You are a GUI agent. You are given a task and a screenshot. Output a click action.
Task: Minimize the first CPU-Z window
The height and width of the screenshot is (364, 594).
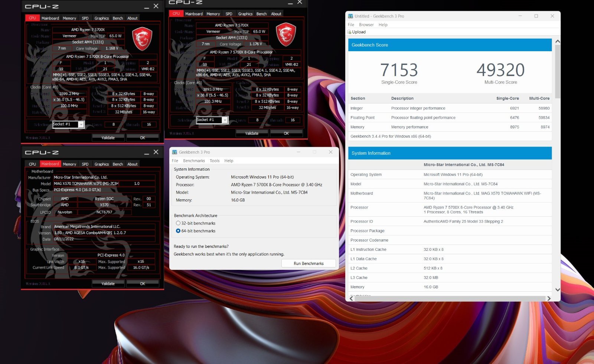point(147,7)
